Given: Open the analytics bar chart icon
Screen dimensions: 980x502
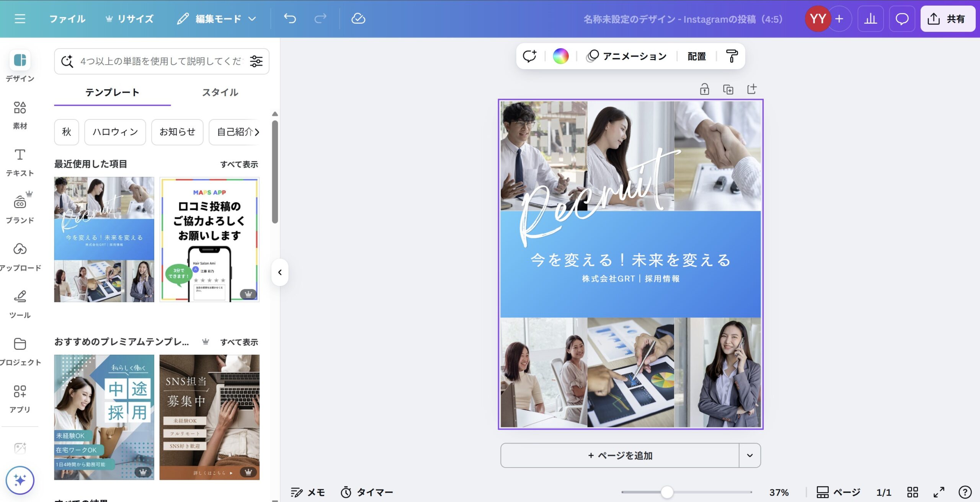Looking at the screenshot, I should coord(870,18).
